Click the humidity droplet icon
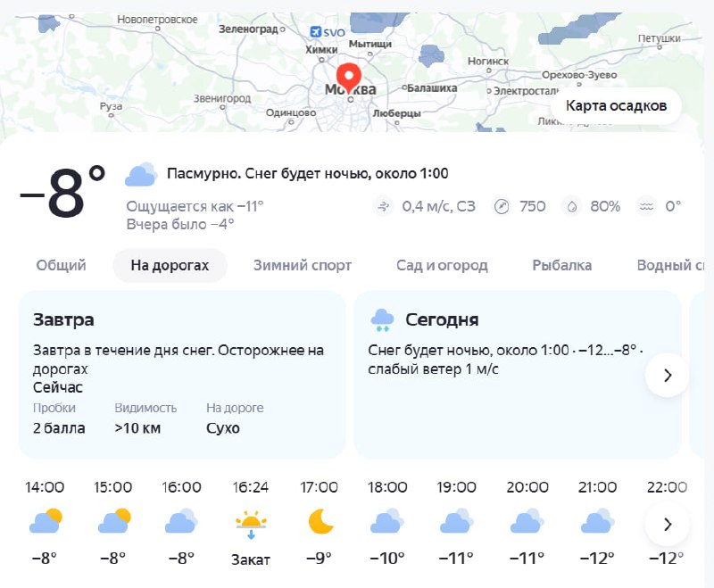The width and height of the screenshot is (714, 588). 571,207
